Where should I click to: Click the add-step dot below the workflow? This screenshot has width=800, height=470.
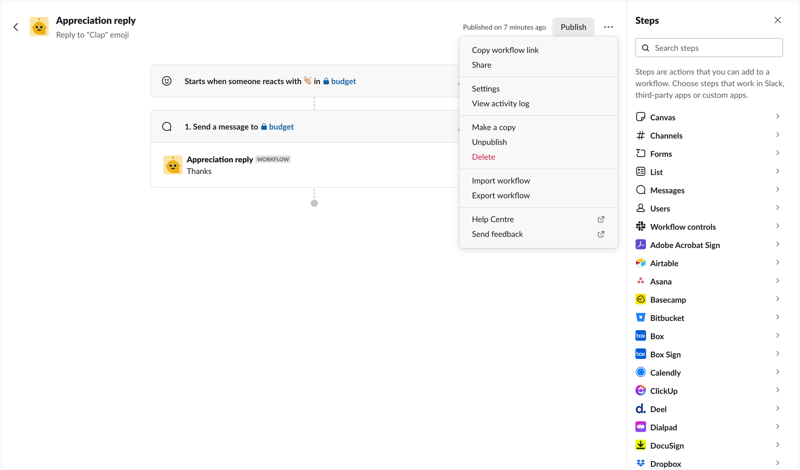[x=314, y=203]
